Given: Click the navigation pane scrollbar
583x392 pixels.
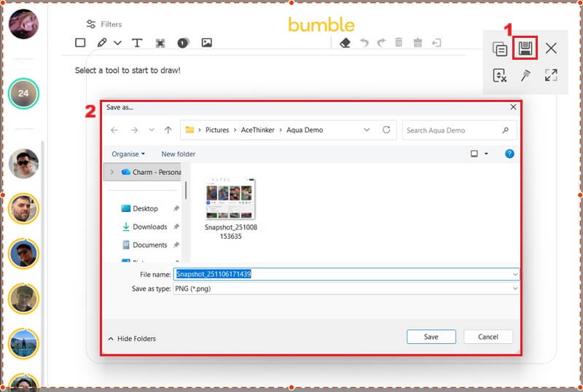Looking at the screenshot, I should 186,190.
